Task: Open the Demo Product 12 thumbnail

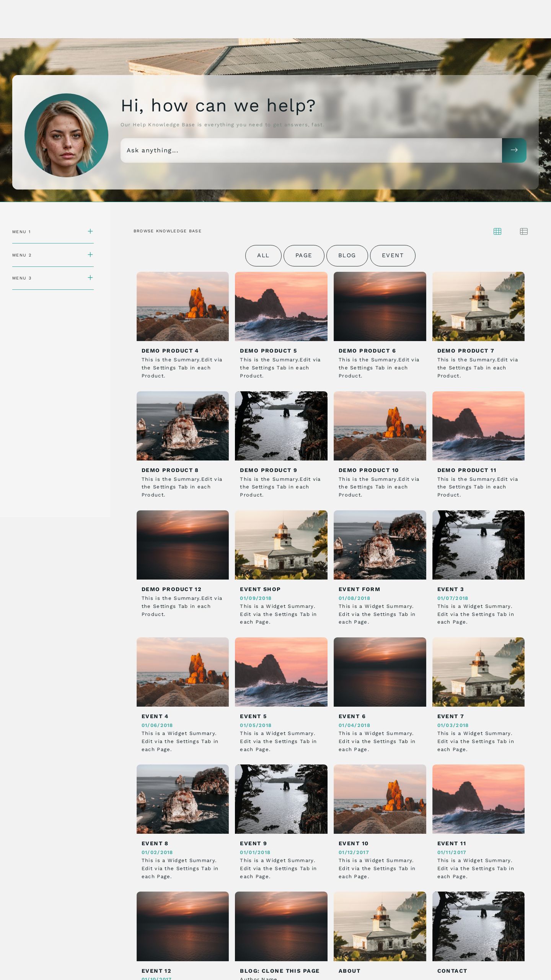Action: click(x=183, y=545)
